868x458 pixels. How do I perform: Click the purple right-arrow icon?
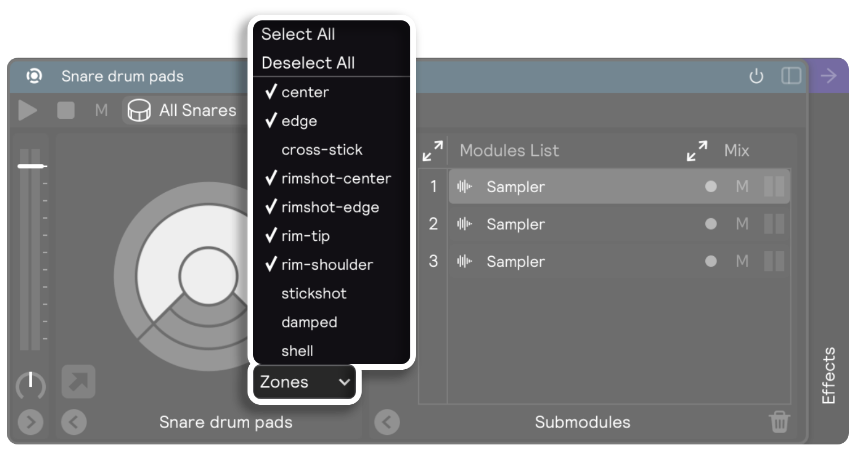coord(828,76)
